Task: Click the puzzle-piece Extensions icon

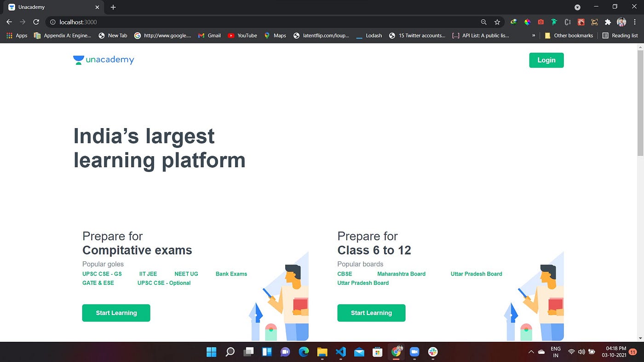Action: coord(608,22)
